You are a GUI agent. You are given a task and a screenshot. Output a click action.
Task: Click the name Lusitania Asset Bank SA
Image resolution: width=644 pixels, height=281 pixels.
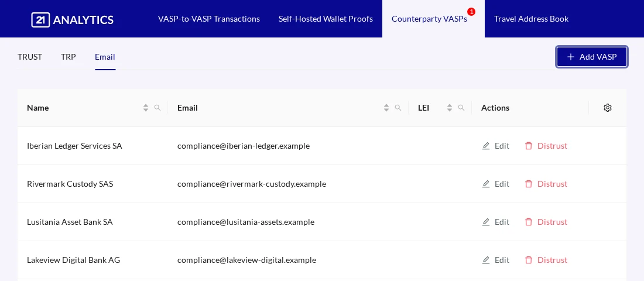coord(70,222)
